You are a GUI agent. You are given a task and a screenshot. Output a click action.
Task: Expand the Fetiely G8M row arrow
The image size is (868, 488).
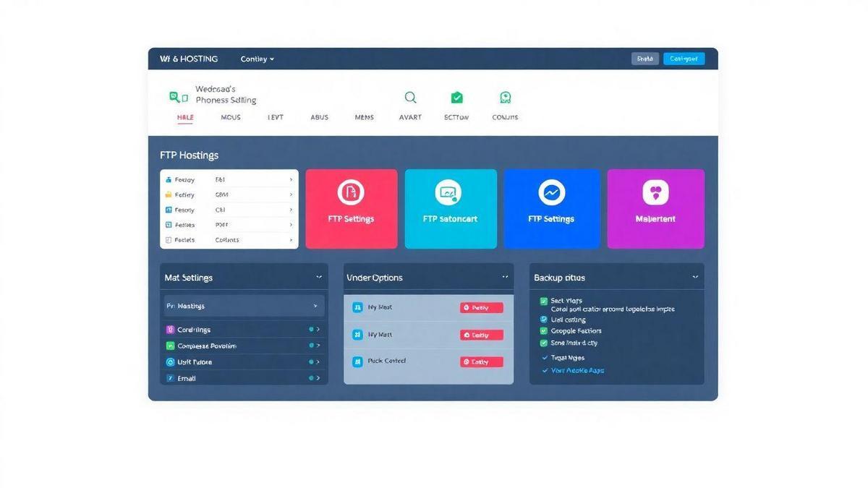(x=291, y=194)
